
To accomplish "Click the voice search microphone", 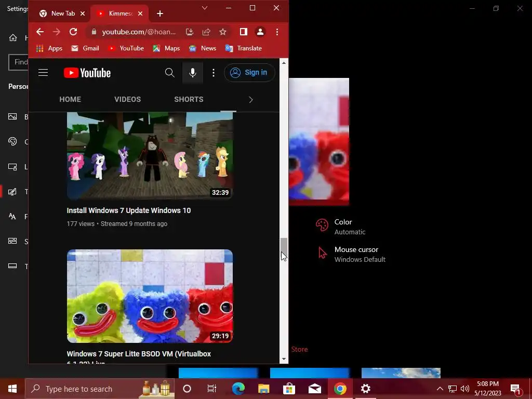I will pos(193,73).
